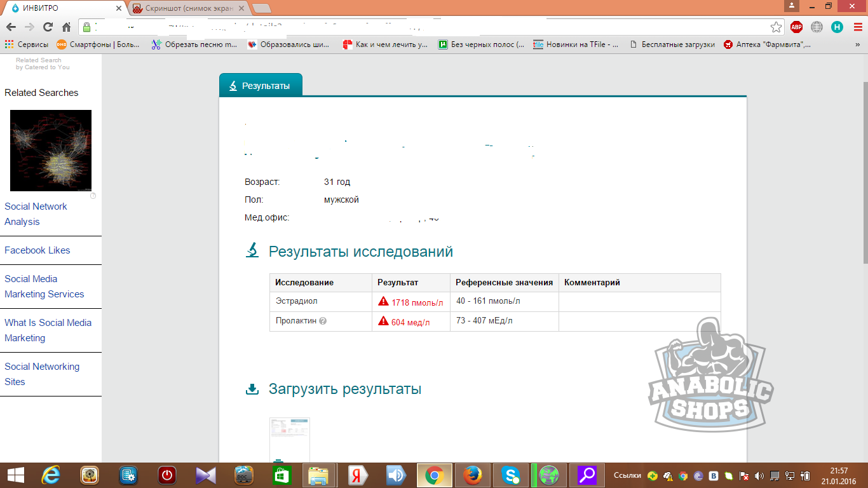Open the Сервисы apps bookmark
Screen dimensions: 868x488
27,44
